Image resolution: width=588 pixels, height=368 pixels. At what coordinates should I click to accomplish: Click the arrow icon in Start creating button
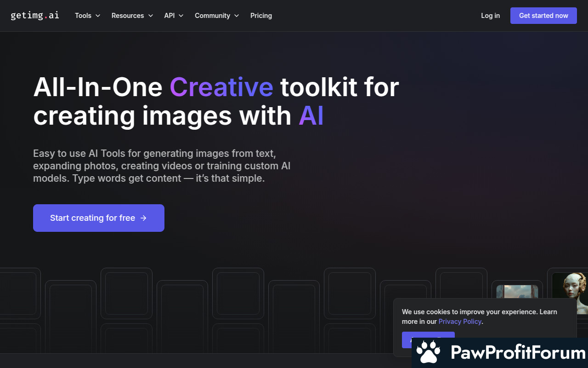click(143, 218)
